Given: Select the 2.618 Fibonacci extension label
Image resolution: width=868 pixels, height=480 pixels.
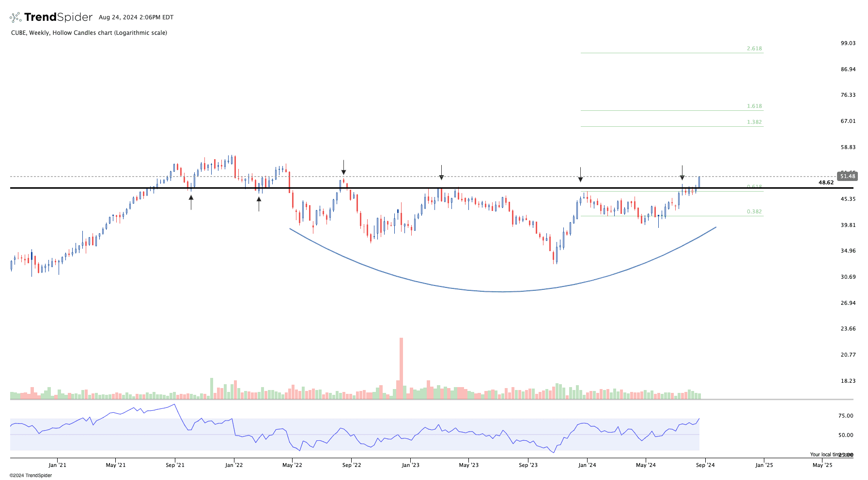Looking at the screenshot, I should [x=754, y=49].
